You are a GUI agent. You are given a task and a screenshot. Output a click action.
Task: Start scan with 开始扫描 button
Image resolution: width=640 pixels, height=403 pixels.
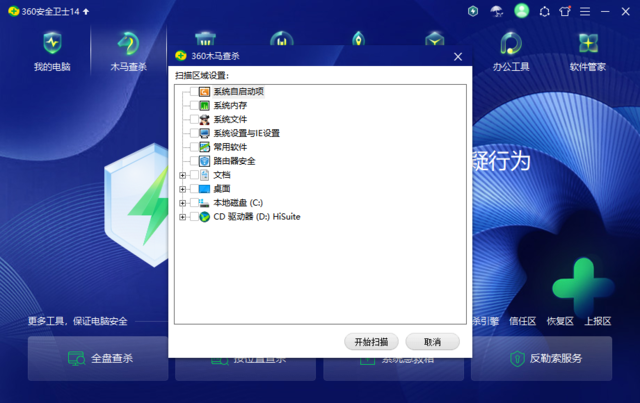coord(371,342)
